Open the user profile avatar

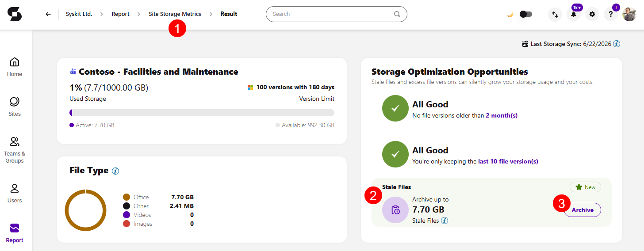pyautogui.click(x=629, y=14)
